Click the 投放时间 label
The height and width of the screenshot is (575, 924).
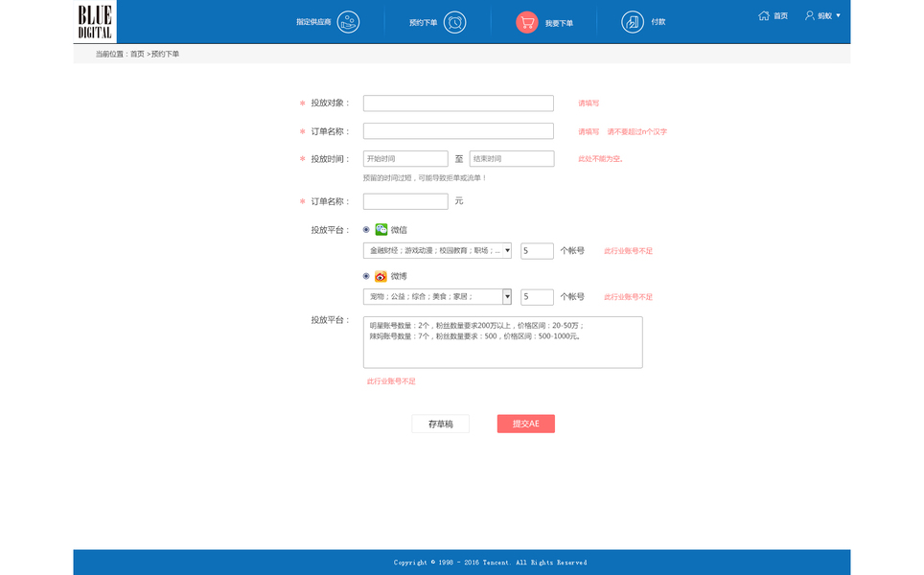coord(330,159)
